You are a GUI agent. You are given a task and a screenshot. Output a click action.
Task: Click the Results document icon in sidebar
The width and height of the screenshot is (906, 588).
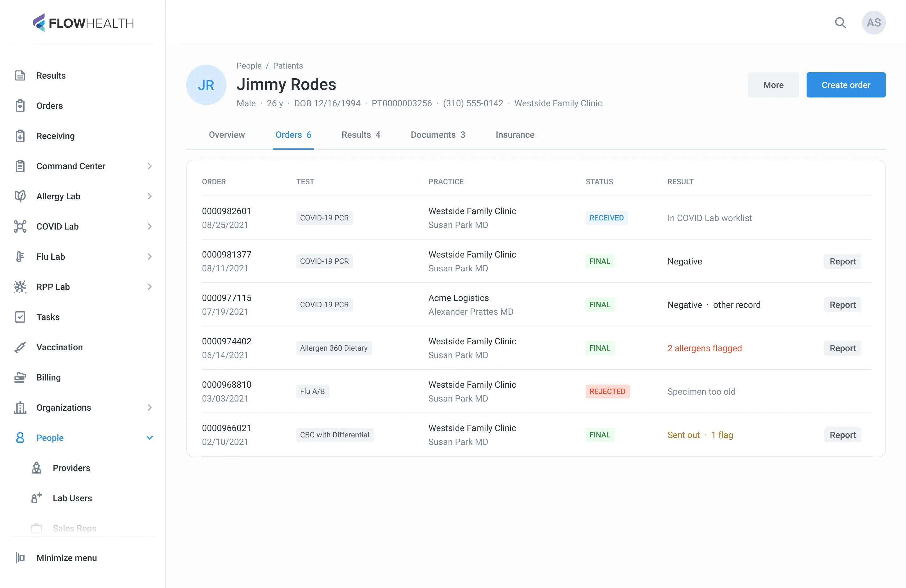coord(20,76)
